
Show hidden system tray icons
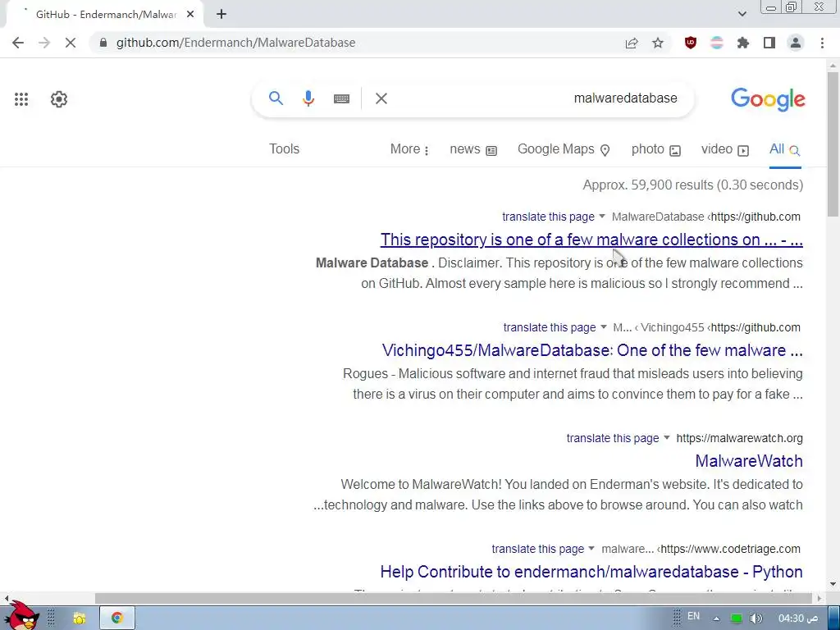point(716,619)
